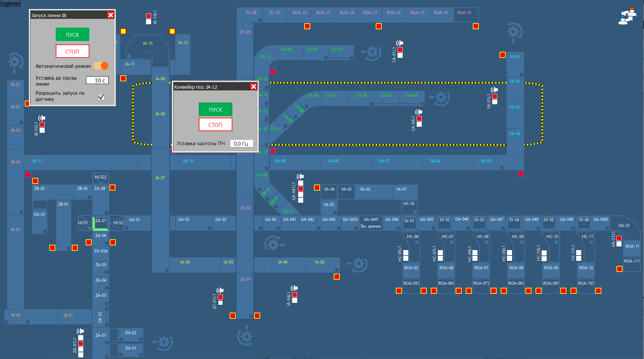This screenshot has width=644, height=359.
Task: Uncheck Разрешить запуск по датчику checkbox
Action: [x=101, y=96]
